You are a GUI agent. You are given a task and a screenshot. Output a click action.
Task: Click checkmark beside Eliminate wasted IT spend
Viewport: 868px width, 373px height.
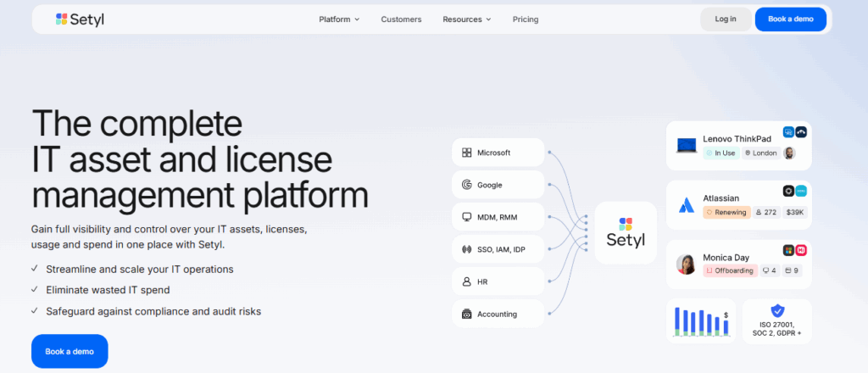[x=35, y=290]
